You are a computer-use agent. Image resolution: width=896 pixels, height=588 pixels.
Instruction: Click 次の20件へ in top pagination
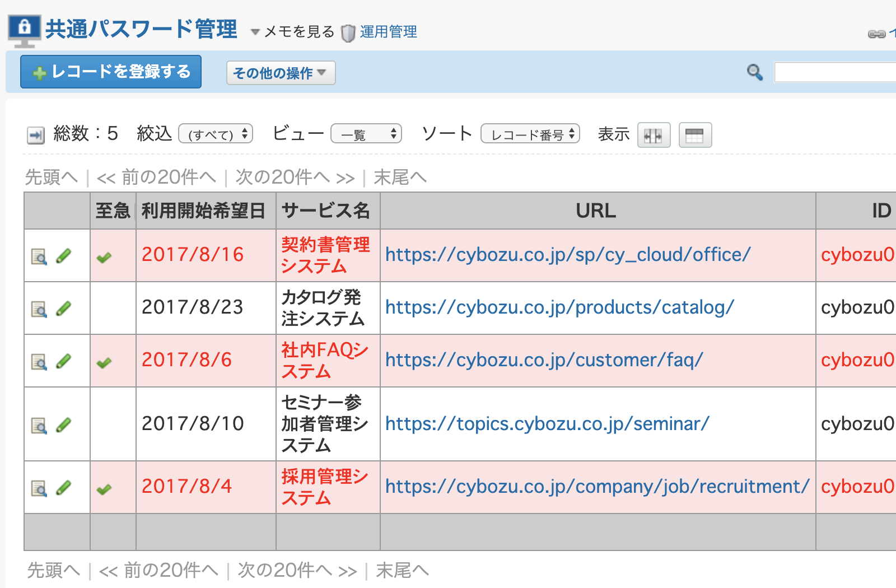pyautogui.click(x=295, y=178)
